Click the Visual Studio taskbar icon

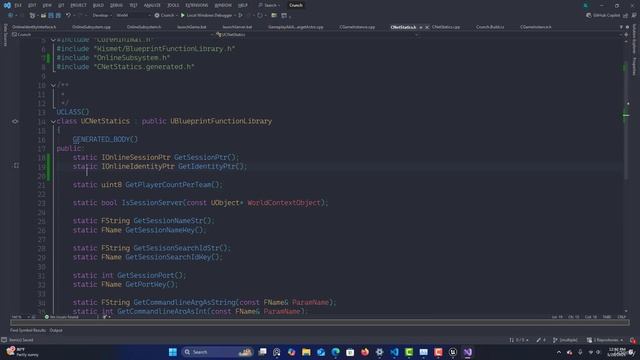click(468, 352)
